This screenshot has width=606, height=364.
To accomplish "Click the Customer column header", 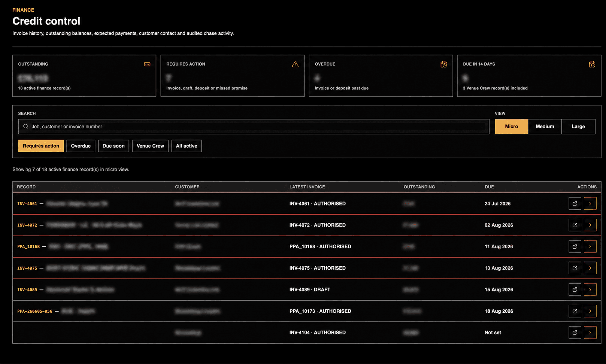I will (187, 187).
